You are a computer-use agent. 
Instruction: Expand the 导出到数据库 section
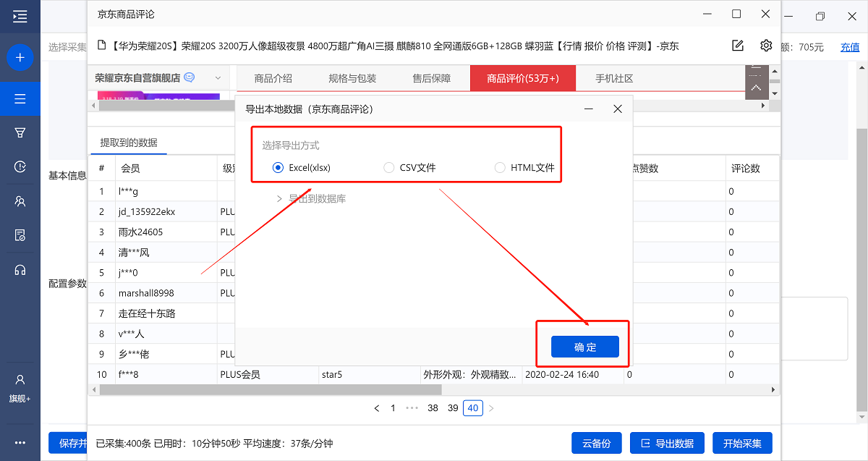pyautogui.click(x=312, y=198)
